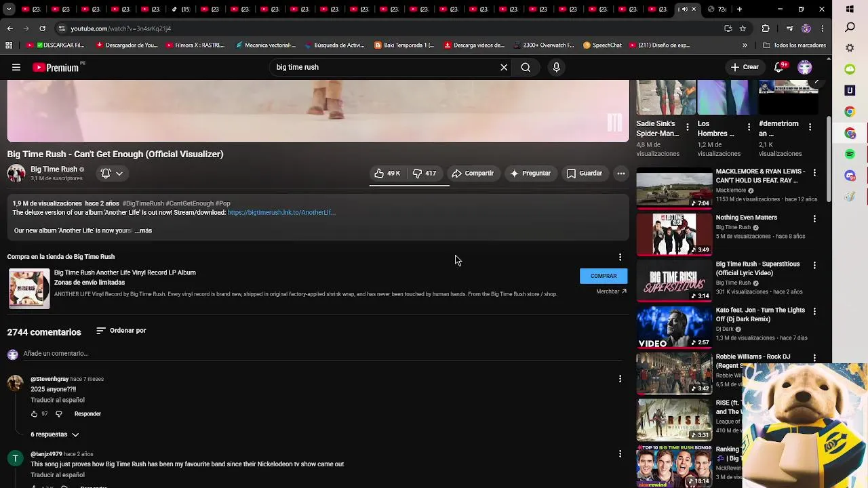Reply to @Stevenhgray with Responder
Image resolution: width=868 pixels, height=488 pixels.
[87, 414]
